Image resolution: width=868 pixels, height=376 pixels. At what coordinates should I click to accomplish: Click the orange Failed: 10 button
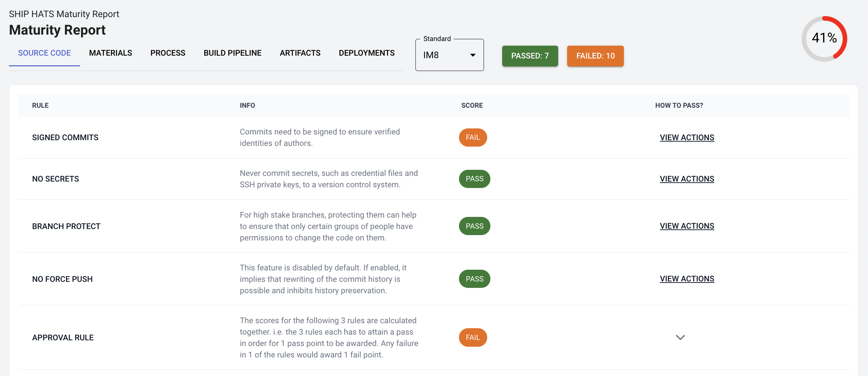[595, 56]
